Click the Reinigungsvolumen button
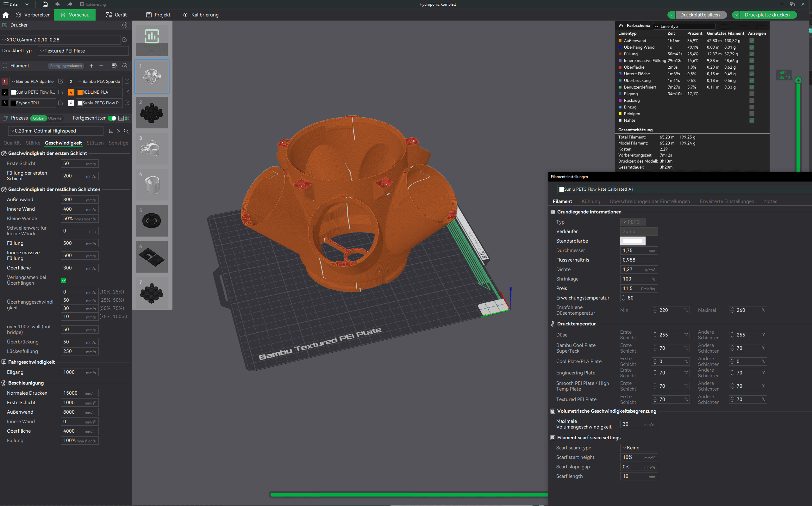 tap(66, 66)
